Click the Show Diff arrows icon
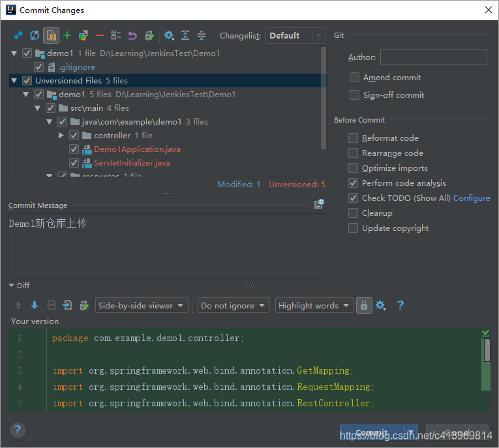 18,35
